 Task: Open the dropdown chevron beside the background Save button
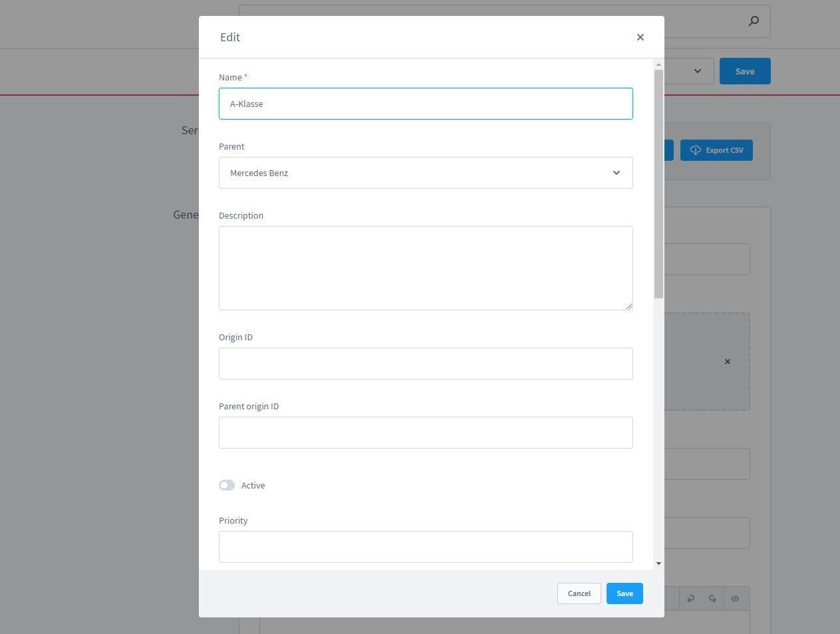pyautogui.click(x=698, y=71)
